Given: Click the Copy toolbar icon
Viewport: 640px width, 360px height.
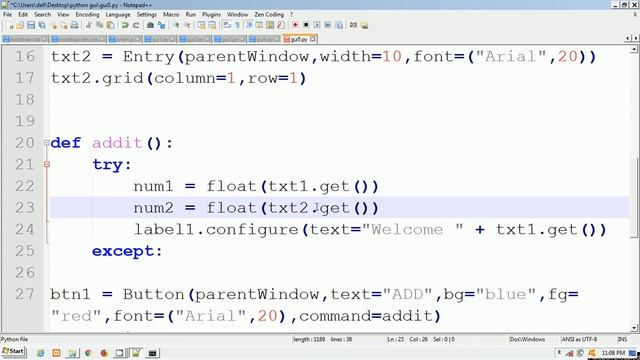Looking at the screenshot, I should pyautogui.click(x=100, y=25).
